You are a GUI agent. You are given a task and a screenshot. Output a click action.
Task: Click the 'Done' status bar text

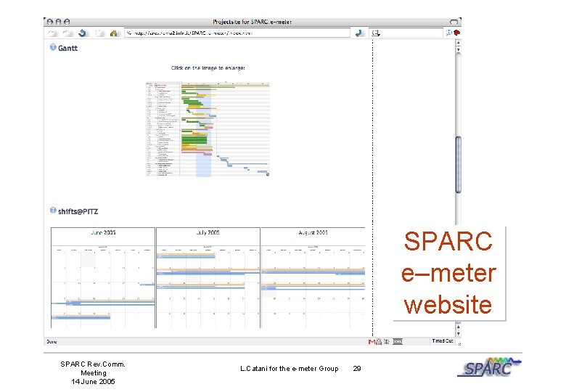click(52, 341)
